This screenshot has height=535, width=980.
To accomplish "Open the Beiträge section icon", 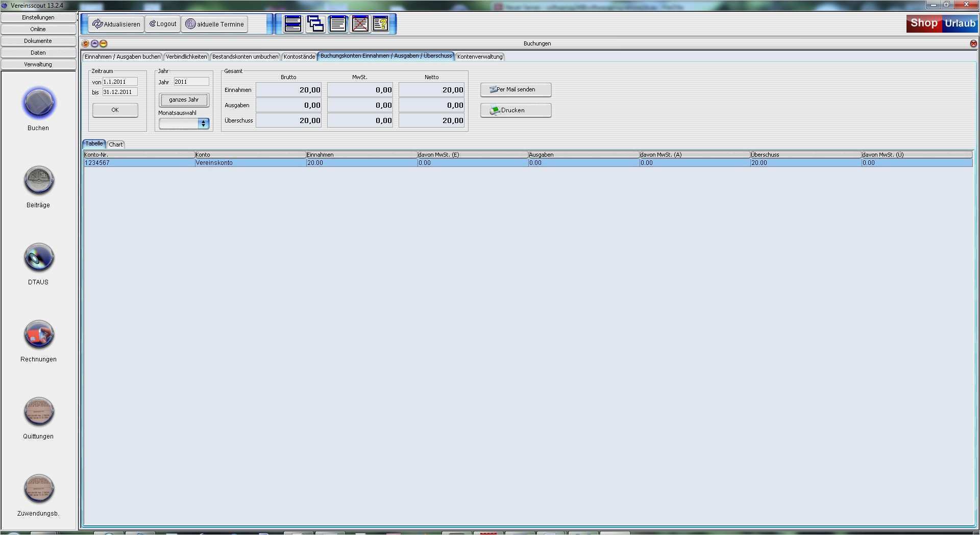I will (39, 181).
